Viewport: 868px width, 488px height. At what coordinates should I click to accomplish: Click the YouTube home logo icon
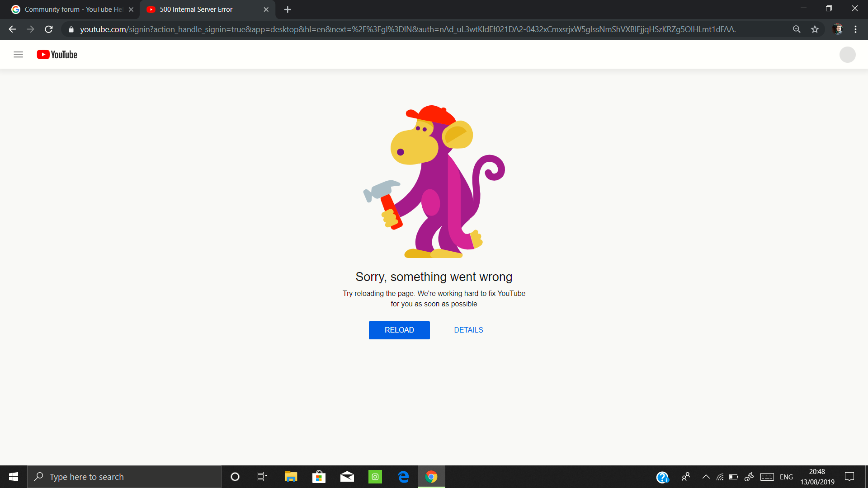point(57,54)
